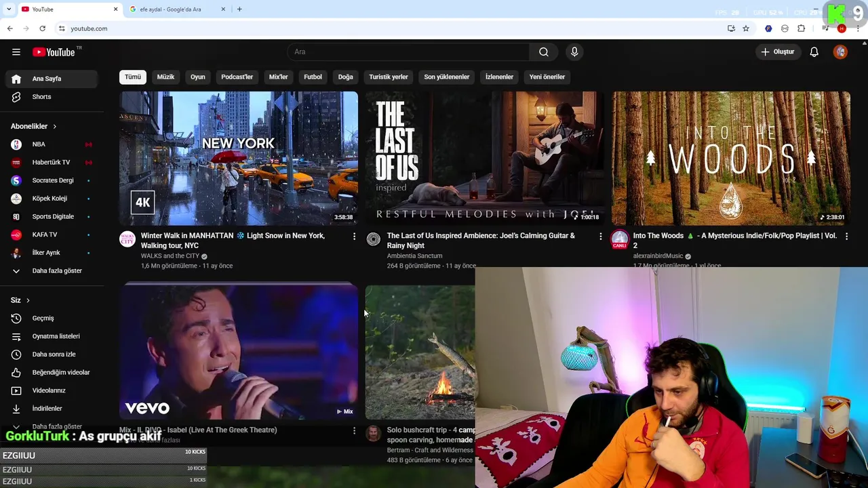Open Habertürk TV channel subscription
This screenshot has height=488, width=868.
[x=52, y=163]
